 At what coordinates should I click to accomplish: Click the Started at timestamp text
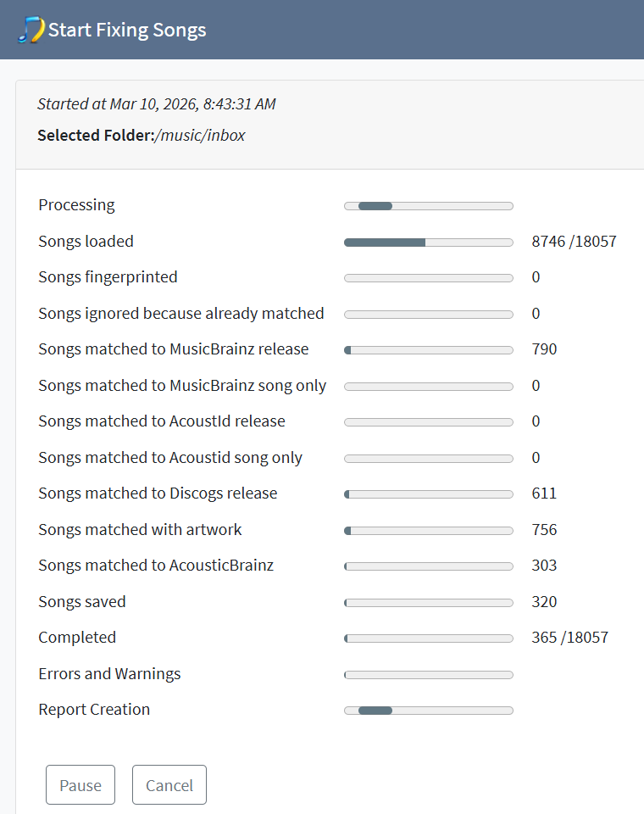[156, 104]
